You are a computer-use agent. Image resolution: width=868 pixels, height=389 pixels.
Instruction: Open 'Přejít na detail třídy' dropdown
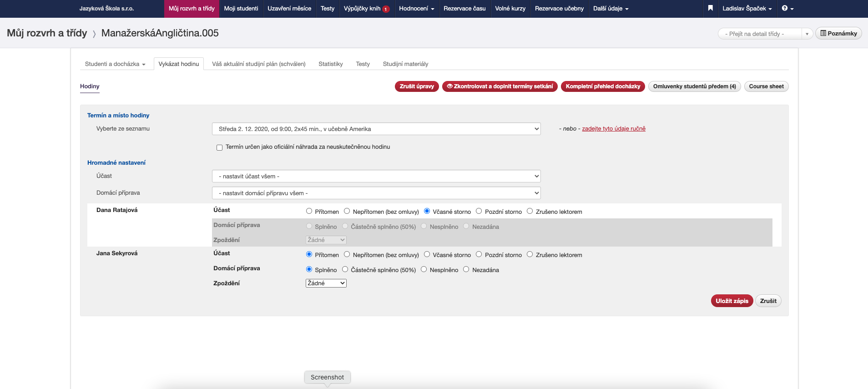click(x=765, y=34)
